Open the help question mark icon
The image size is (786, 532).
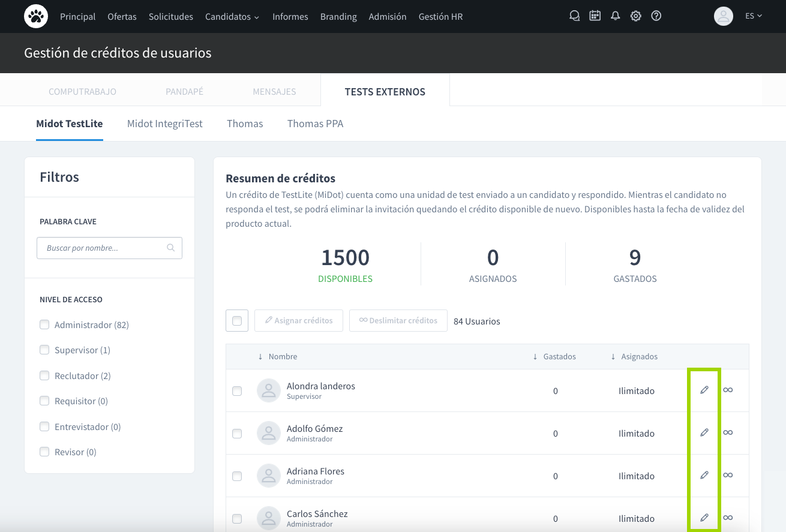click(x=656, y=16)
